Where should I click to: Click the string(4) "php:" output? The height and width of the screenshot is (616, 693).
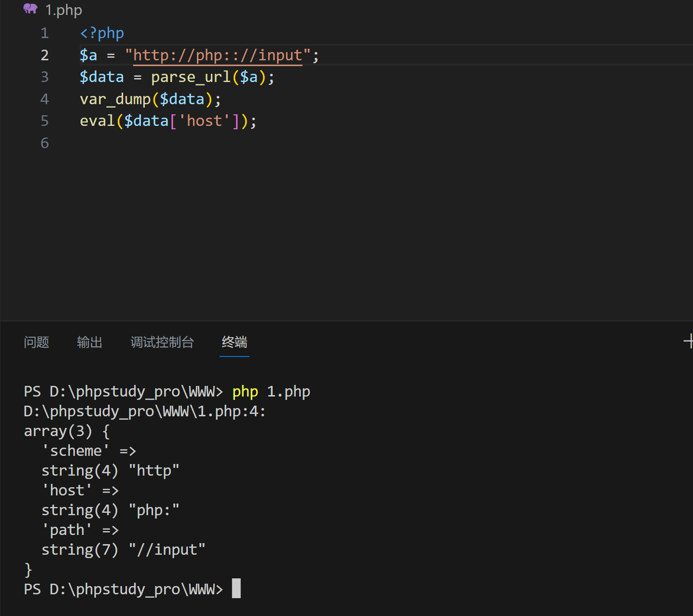click(111, 510)
